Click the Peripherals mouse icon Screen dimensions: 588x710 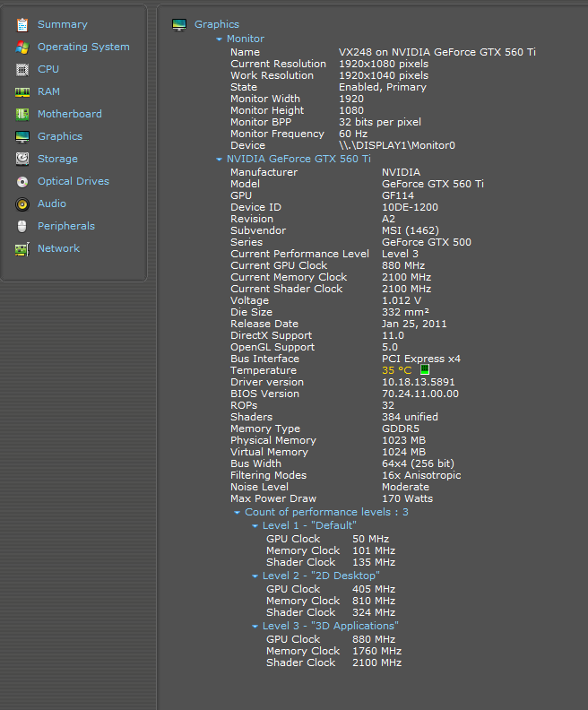(22, 226)
